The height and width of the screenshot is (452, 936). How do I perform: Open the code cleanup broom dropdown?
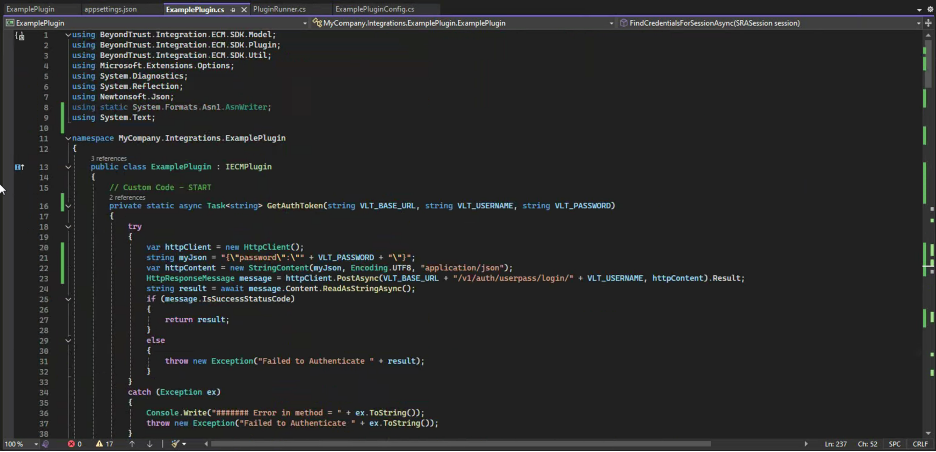[x=178, y=444]
